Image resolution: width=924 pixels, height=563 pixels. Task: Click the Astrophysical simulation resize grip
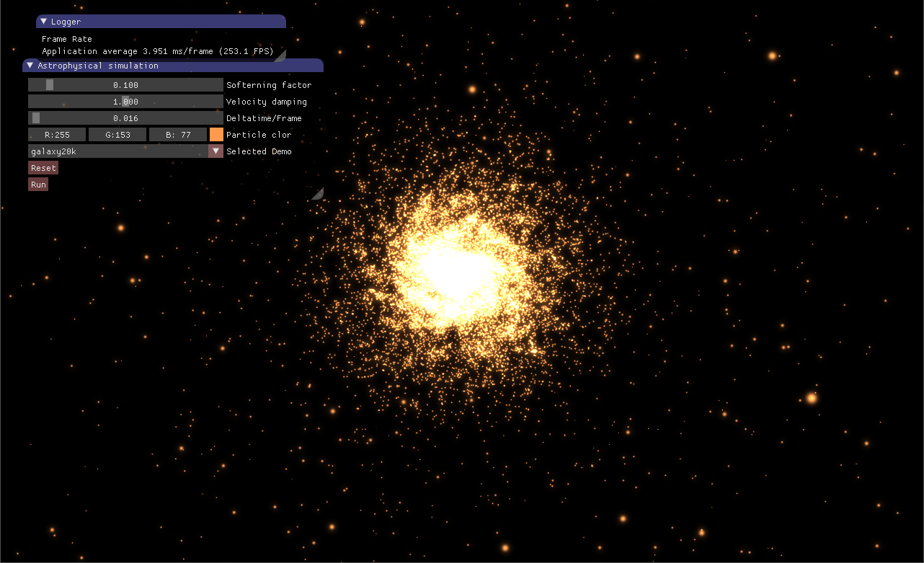(318, 193)
